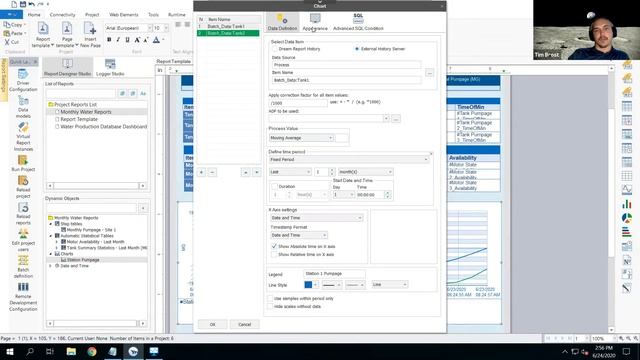Select Dream Report History radio button
The image size is (640, 360).
tap(275, 49)
